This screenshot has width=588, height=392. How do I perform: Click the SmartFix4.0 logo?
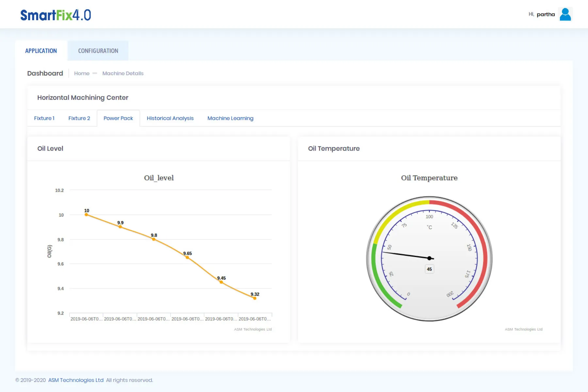point(56,15)
